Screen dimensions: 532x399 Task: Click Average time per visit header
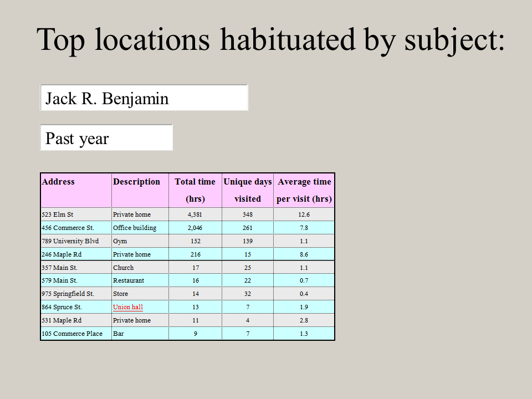click(304, 190)
